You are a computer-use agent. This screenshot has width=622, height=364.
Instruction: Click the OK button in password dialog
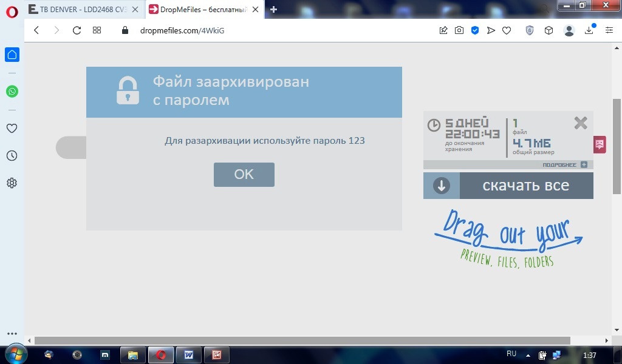click(244, 175)
